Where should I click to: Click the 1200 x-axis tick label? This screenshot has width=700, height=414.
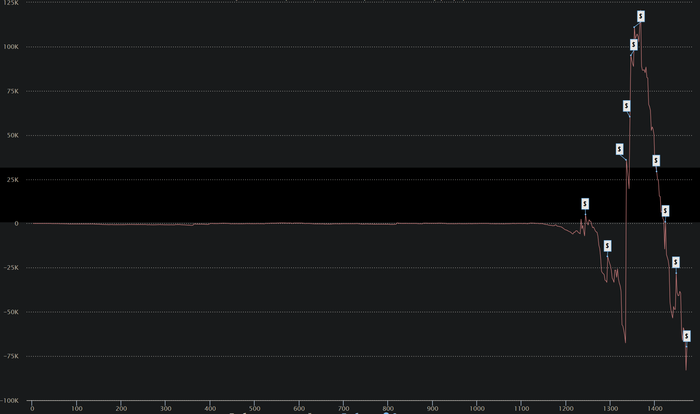pos(566,408)
